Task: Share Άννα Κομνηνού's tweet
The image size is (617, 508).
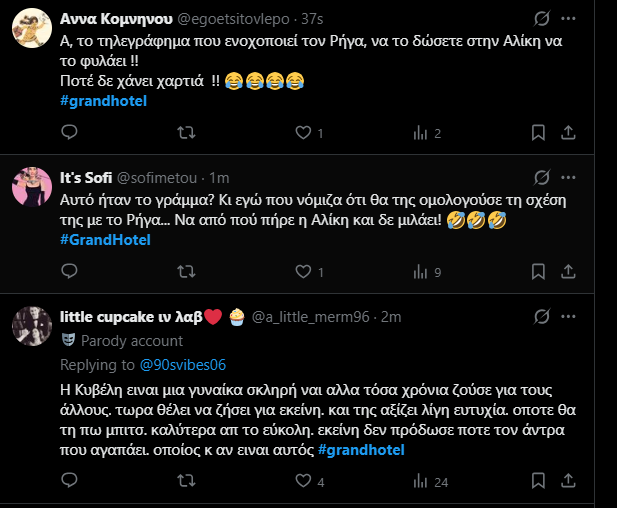Action: pyautogui.click(x=568, y=133)
